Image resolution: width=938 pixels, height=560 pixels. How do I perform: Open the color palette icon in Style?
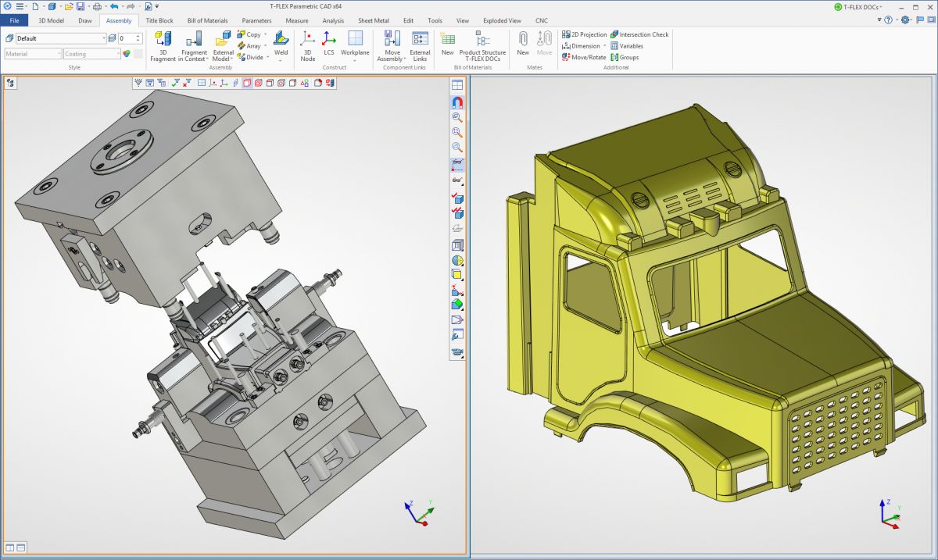(127, 54)
